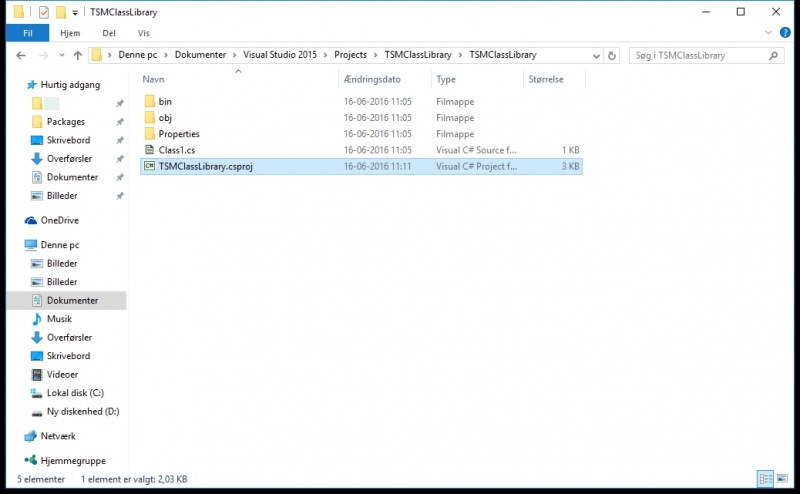The height and width of the screenshot is (494, 800).
Task: Switch to details view layout
Action: coord(765,479)
